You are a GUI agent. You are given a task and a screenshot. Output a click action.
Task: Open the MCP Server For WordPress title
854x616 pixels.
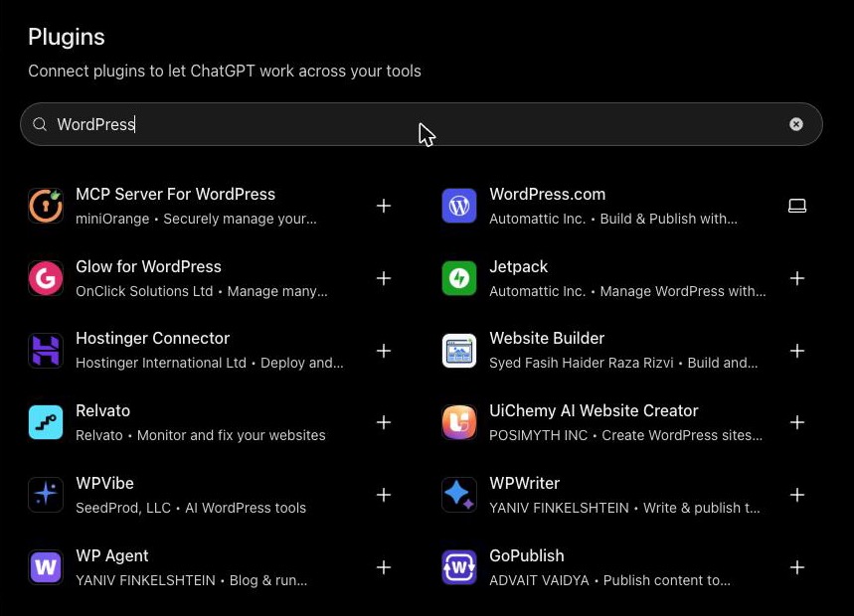pos(175,195)
